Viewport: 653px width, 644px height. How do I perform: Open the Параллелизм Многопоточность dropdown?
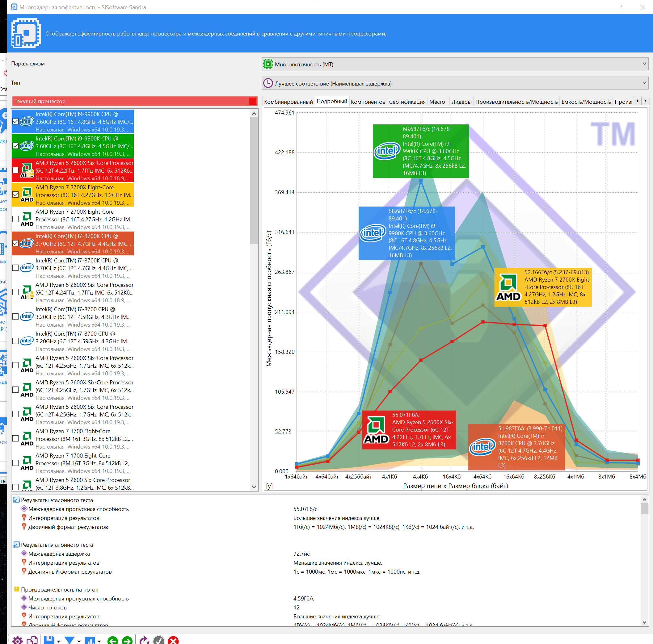click(x=455, y=64)
